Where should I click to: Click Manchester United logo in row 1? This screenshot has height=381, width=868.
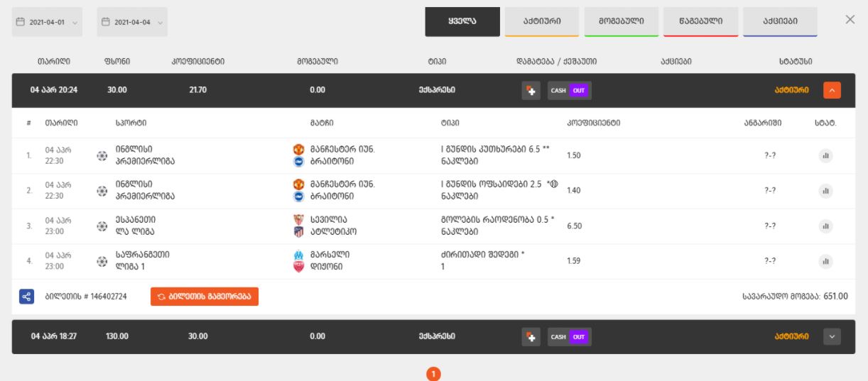pos(298,150)
